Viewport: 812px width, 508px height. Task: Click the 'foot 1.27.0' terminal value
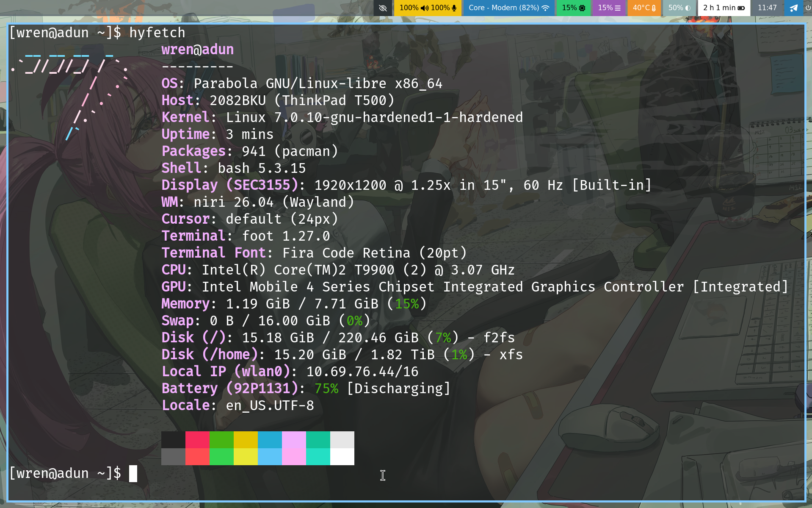tap(286, 236)
